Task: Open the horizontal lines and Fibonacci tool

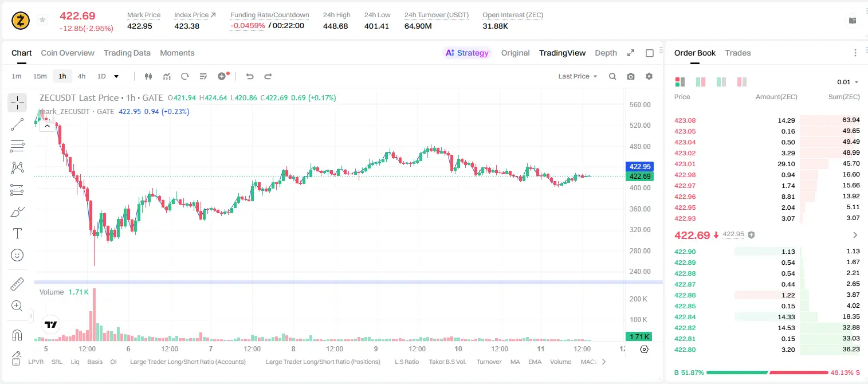Action: tap(17, 146)
